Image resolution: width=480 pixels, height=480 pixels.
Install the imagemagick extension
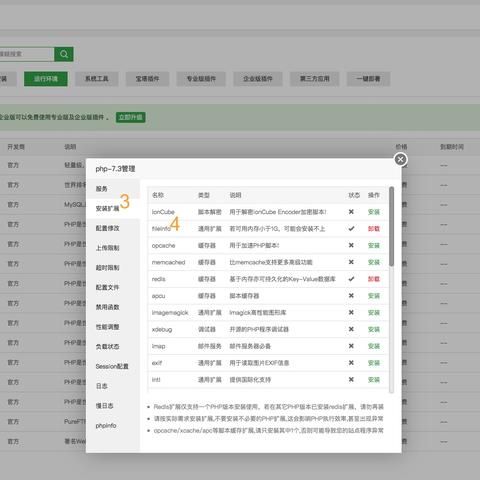click(374, 313)
